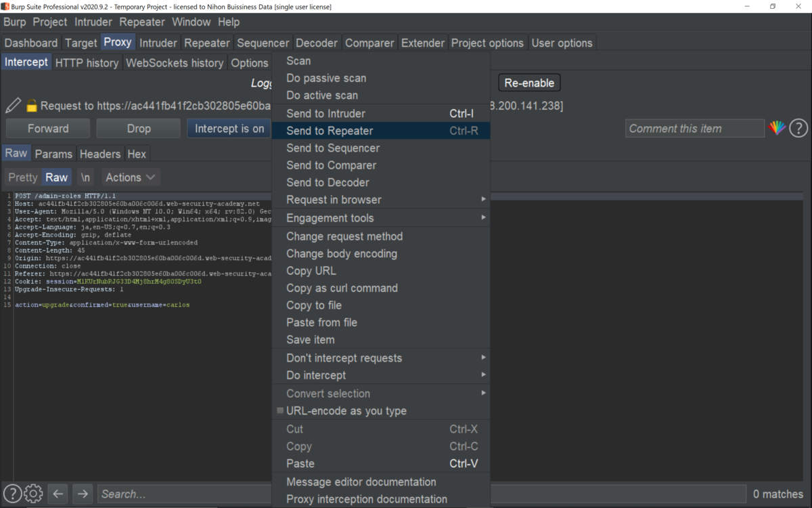Click the padlock HTTPS icon
The width and height of the screenshot is (812, 508).
(x=31, y=106)
